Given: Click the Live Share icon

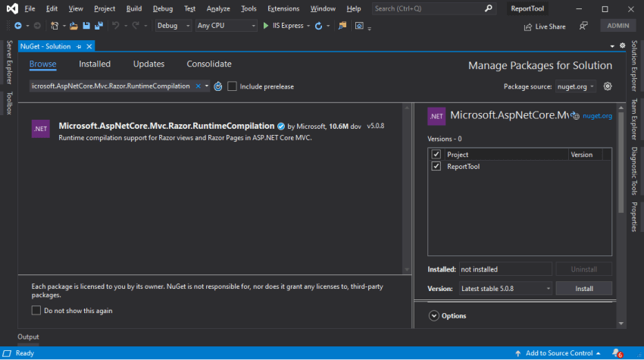Looking at the screenshot, I should 528,27.
